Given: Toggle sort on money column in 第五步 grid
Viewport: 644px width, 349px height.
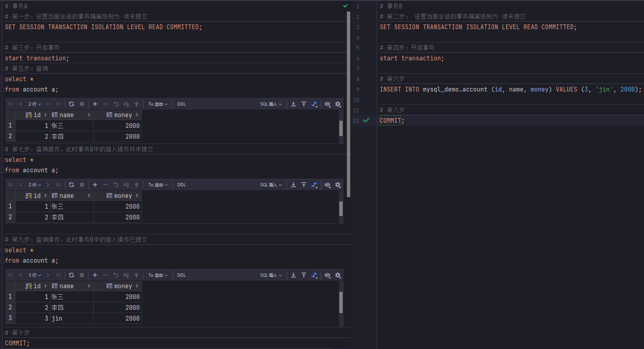Looking at the screenshot, I should 137,115.
